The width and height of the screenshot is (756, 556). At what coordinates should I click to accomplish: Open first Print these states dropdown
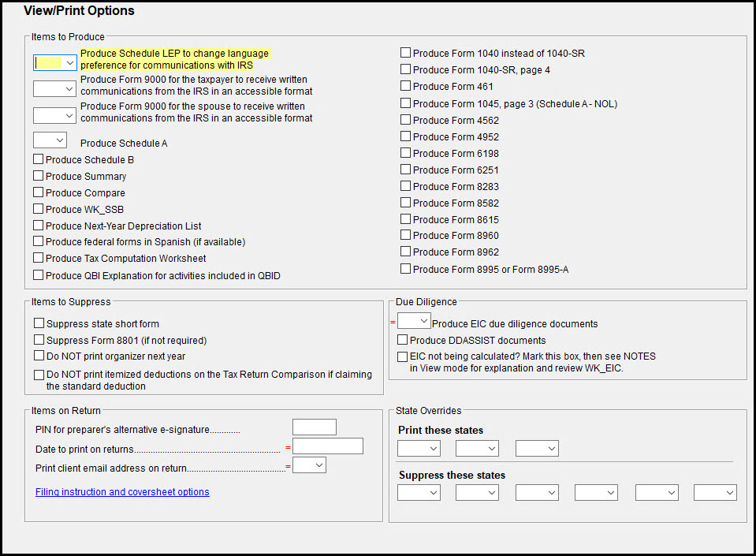(419, 449)
